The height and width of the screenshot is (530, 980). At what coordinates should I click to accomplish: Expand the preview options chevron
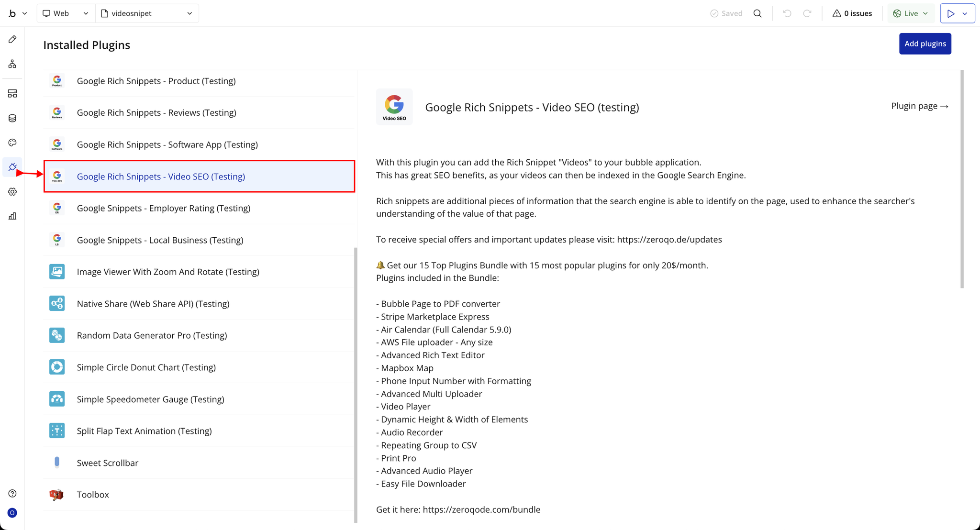[x=965, y=13]
